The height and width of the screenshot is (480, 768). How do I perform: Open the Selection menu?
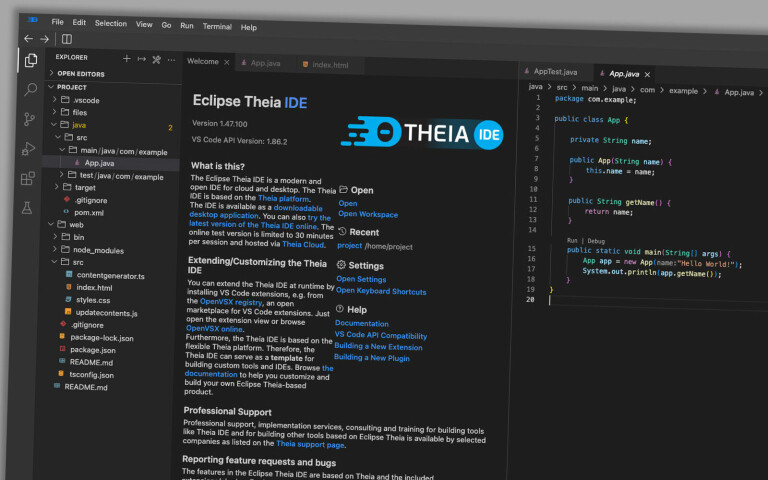pos(111,24)
